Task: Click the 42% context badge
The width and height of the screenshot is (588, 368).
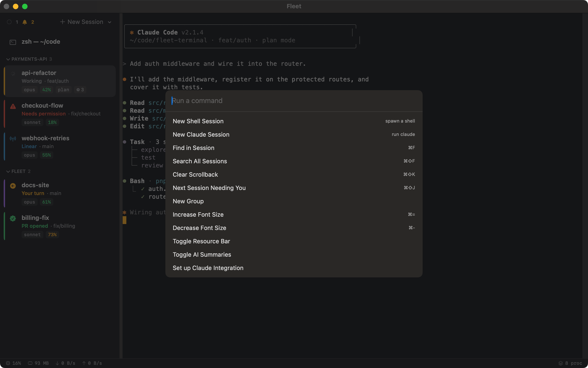Action: click(x=47, y=90)
